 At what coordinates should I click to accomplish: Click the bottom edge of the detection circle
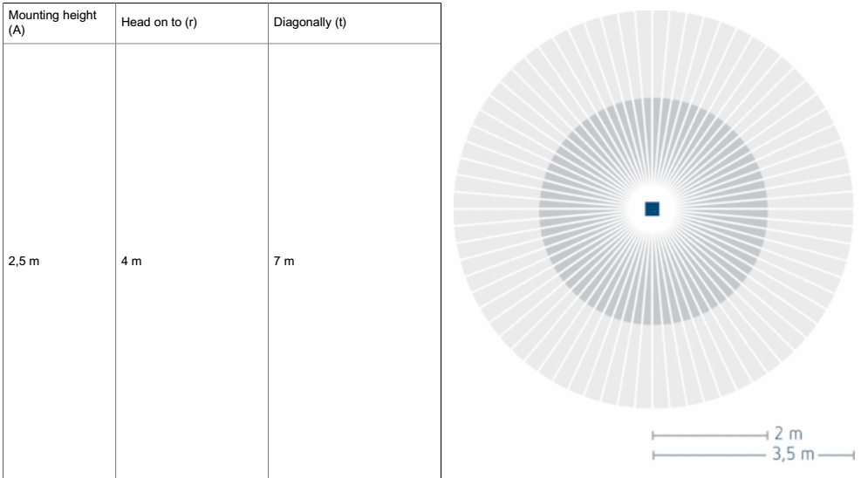(653, 406)
